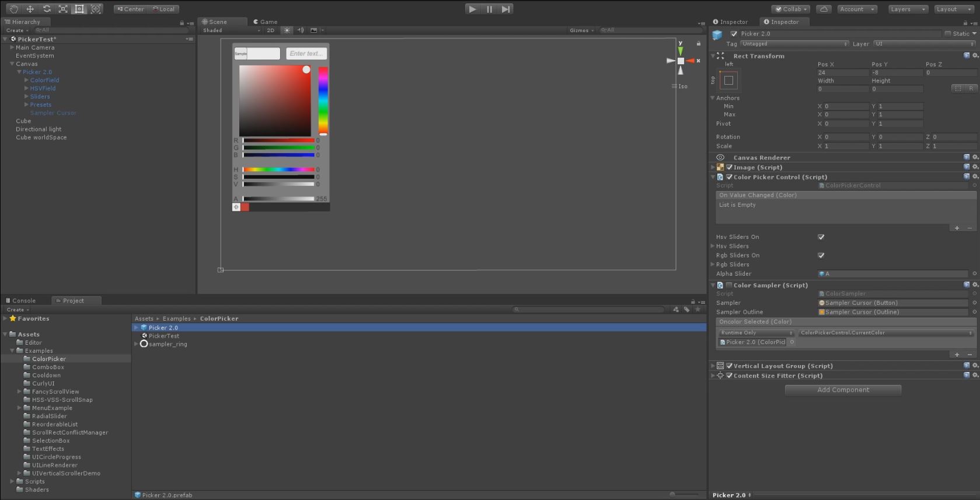Open the Layout dropdown in top bar
This screenshot has height=500, width=980.
point(954,9)
